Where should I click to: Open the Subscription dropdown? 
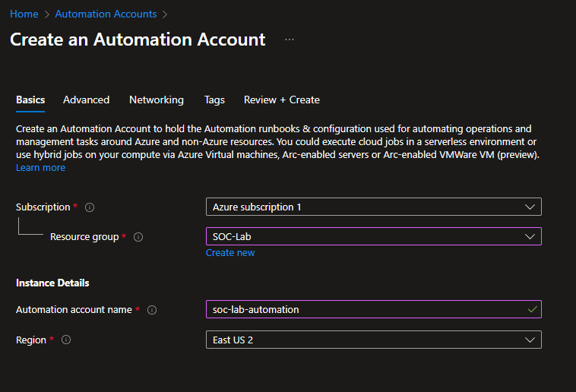pyautogui.click(x=373, y=207)
